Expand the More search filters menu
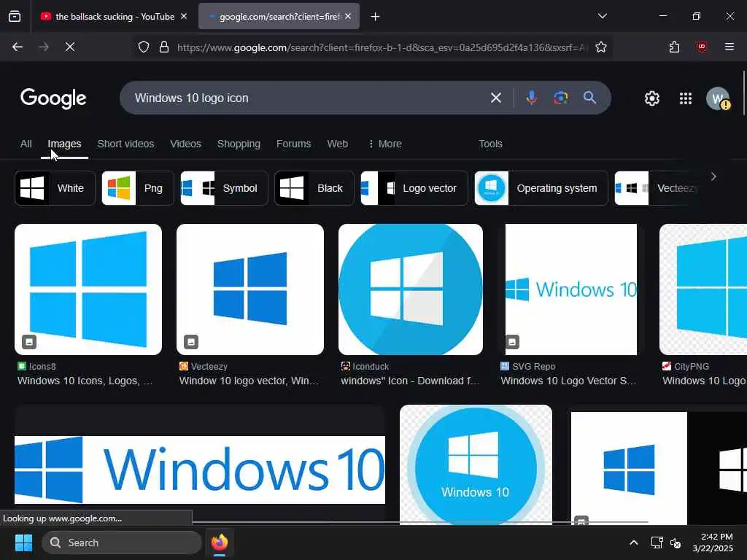The width and height of the screenshot is (747, 560). (x=385, y=144)
